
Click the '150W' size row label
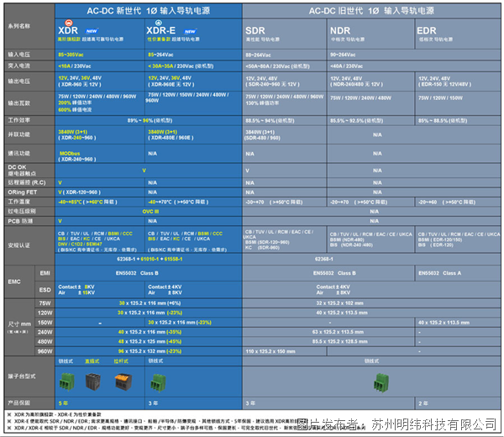tap(45, 323)
